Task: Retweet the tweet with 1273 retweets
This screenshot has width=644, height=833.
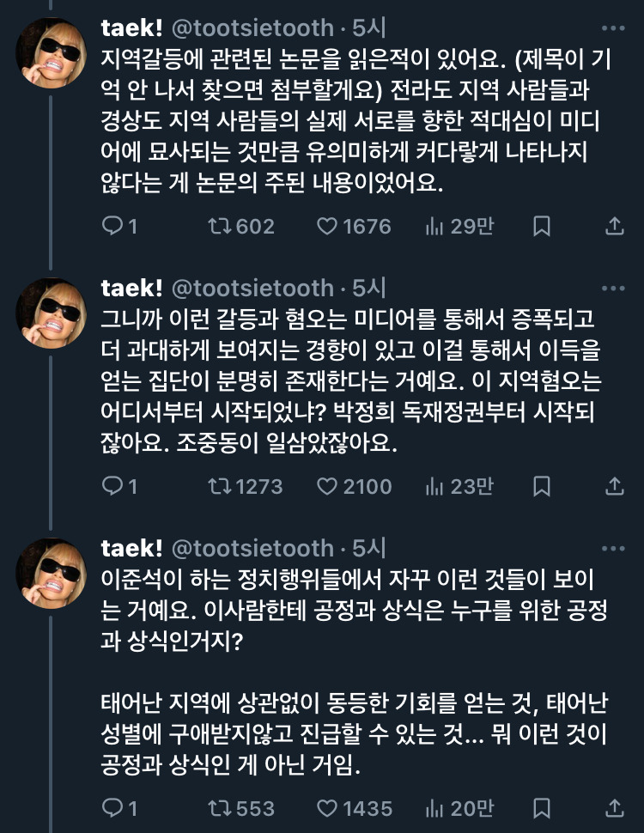Action: point(218,486)
